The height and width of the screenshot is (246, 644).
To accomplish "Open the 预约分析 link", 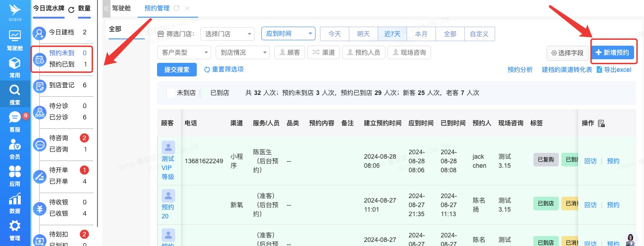I will 520,70.
